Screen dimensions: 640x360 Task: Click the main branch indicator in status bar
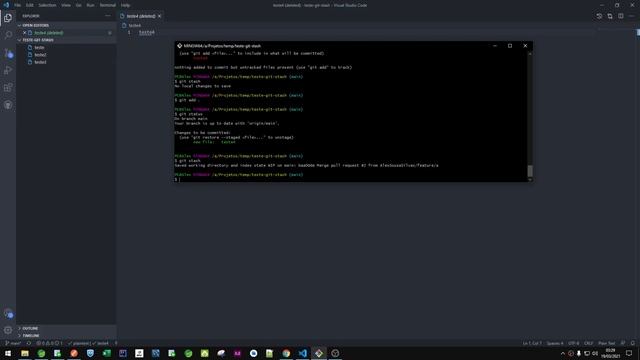tap(13, 343)
